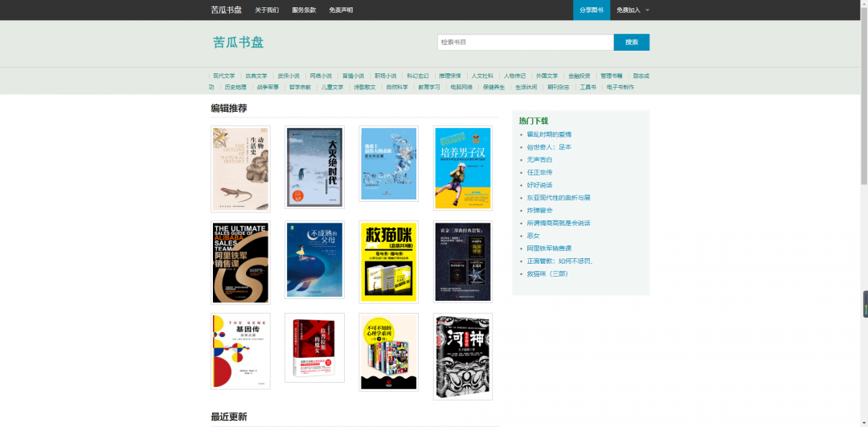Open the 大灭绝时代 book cover
868x427 pixels.
tap(314, 166)
